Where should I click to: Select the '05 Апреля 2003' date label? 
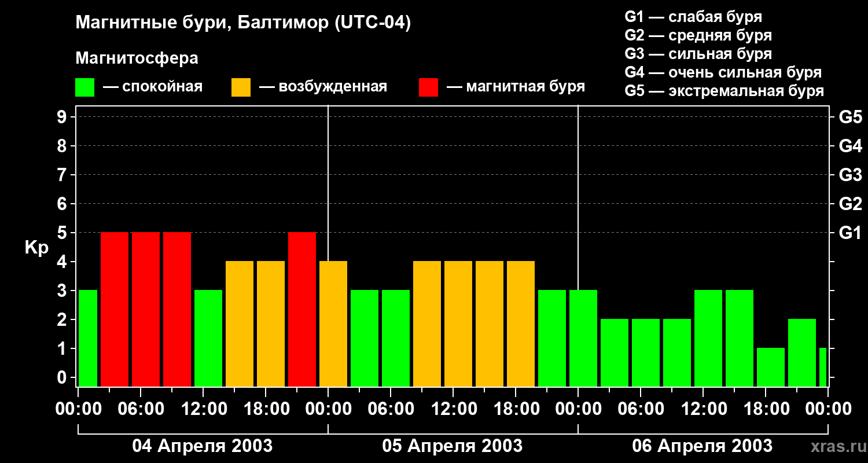(x=452, y=446)
